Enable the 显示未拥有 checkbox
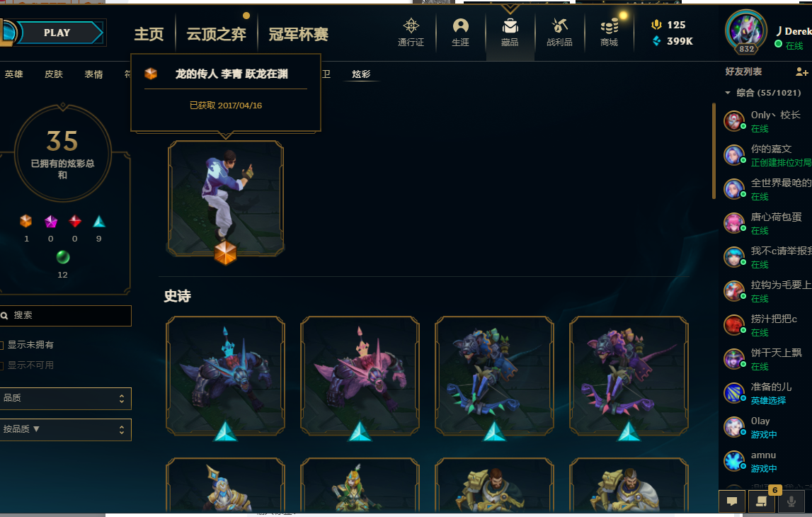Image resolution: width=812 pixels, height=517 pixels. pos(1,345)
